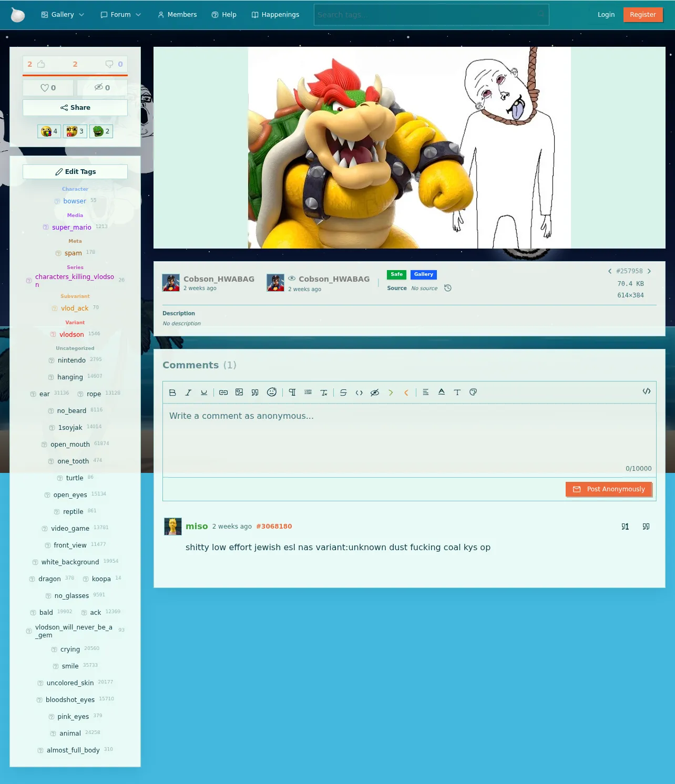Open the Bowser post image
Viewport: 675px width, 784px height.
coord(410,148)
